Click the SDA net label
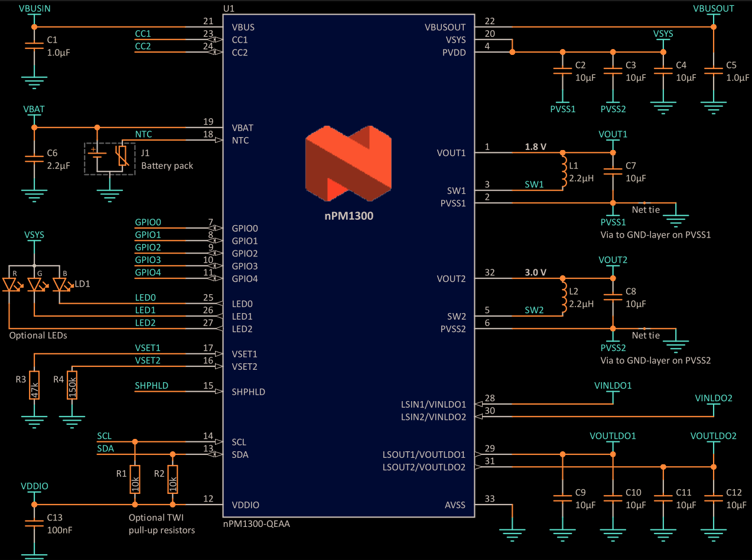The height and width of the screenshot is (560, 752). [x=105, y=448]
